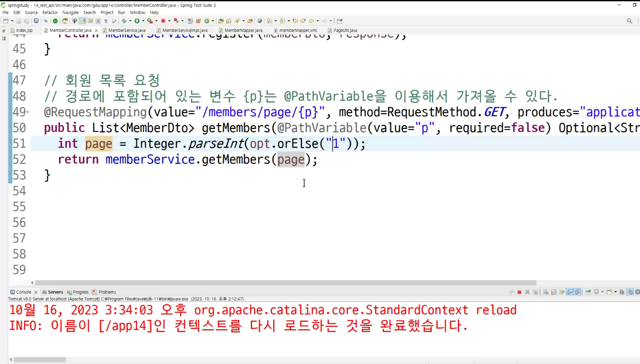Toggle the ANSI console color icon
The width and height of the screenshot is (640, 364).
tap(630, 292)
